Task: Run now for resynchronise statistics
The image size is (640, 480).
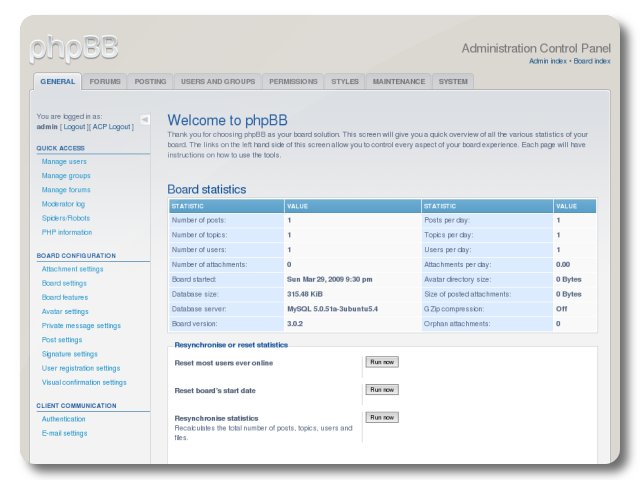Action: (x=381, y=417)
